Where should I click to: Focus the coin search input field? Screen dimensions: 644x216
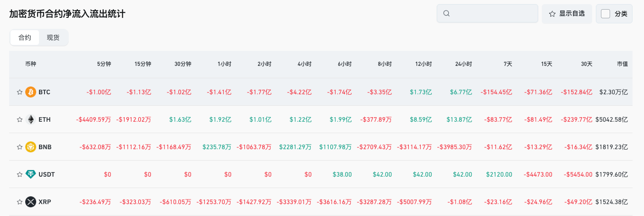[x=493, y=14]
